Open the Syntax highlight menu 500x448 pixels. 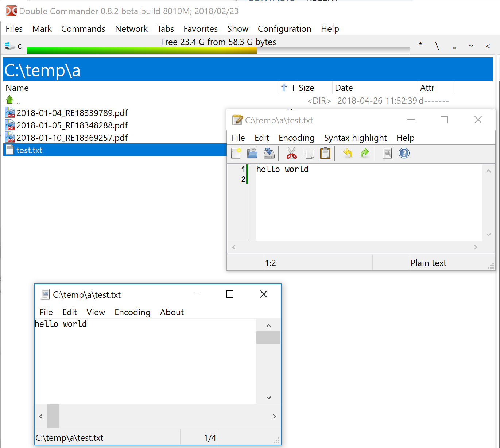(355, 138)
